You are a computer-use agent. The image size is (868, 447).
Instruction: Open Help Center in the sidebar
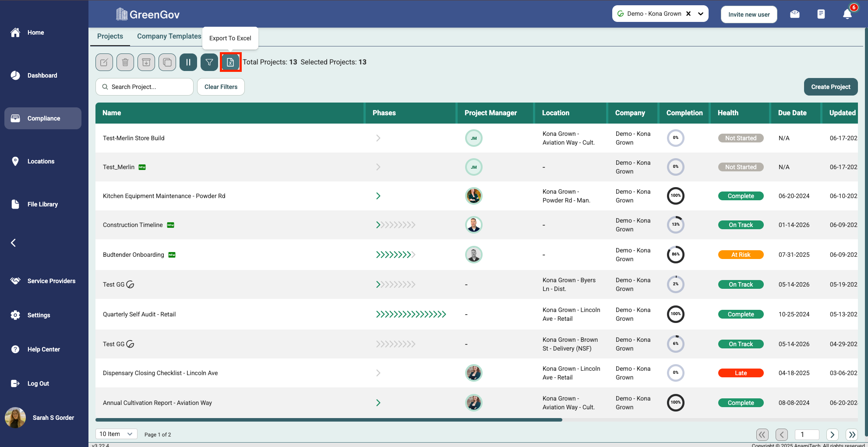tap(35, 349)
